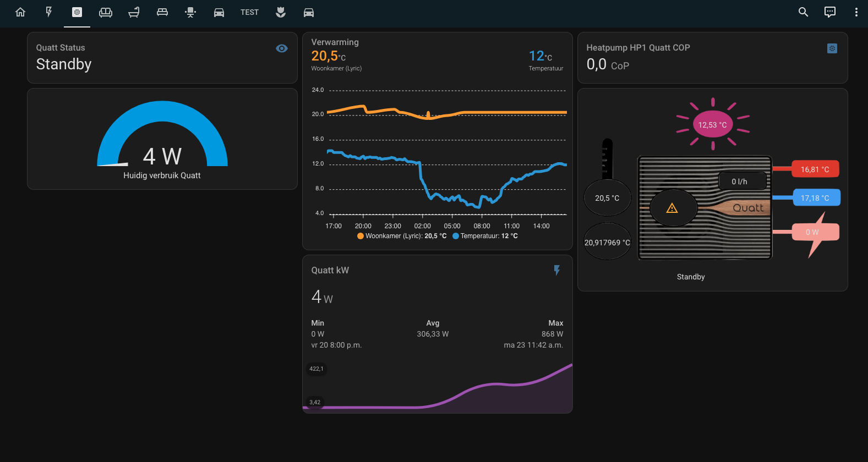Click the warning triangle on heat pump
868x462 pixels.
click(x=672, y=208)
